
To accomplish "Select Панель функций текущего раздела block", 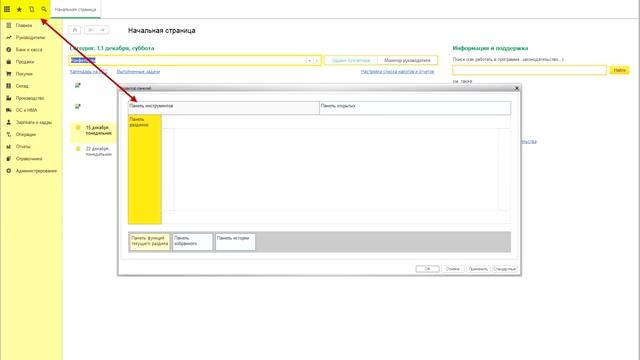I will click(x=150, y=242).
